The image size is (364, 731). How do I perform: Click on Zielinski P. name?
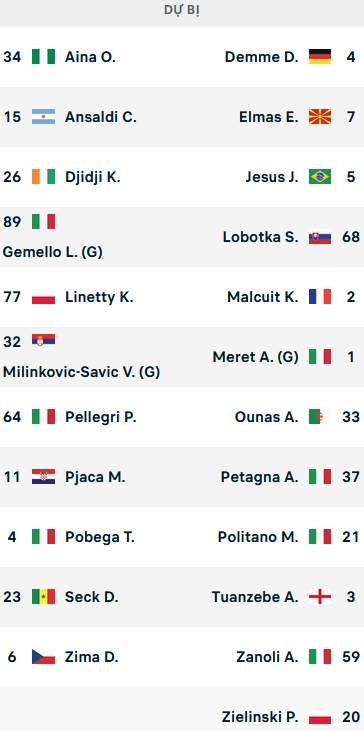[260, 717]
